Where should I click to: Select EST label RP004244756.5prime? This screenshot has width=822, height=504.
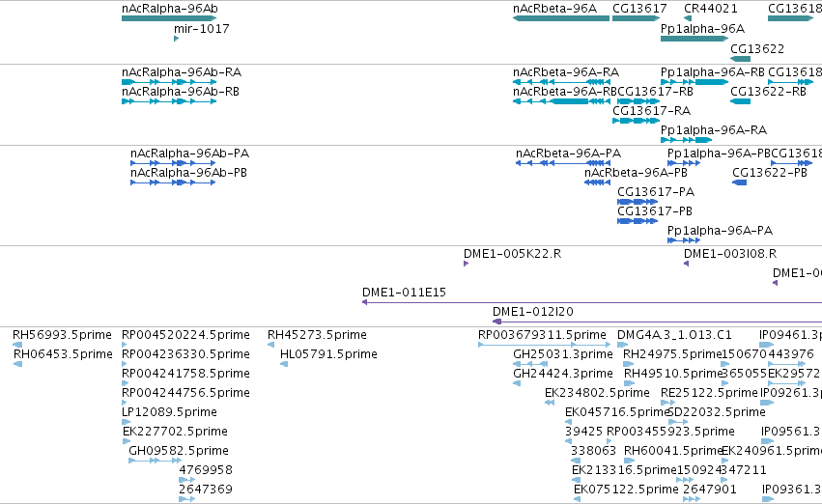pos(185,393)
